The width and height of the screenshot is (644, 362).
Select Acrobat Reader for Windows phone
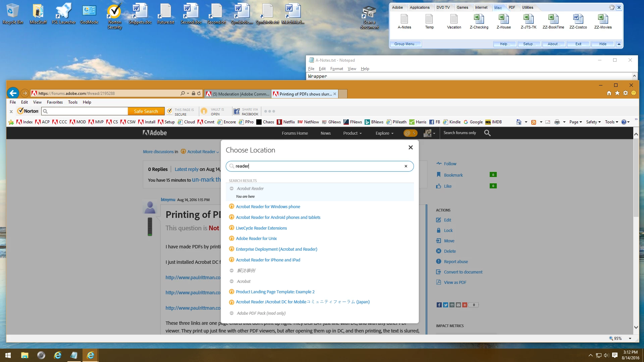tap(268, 206)
